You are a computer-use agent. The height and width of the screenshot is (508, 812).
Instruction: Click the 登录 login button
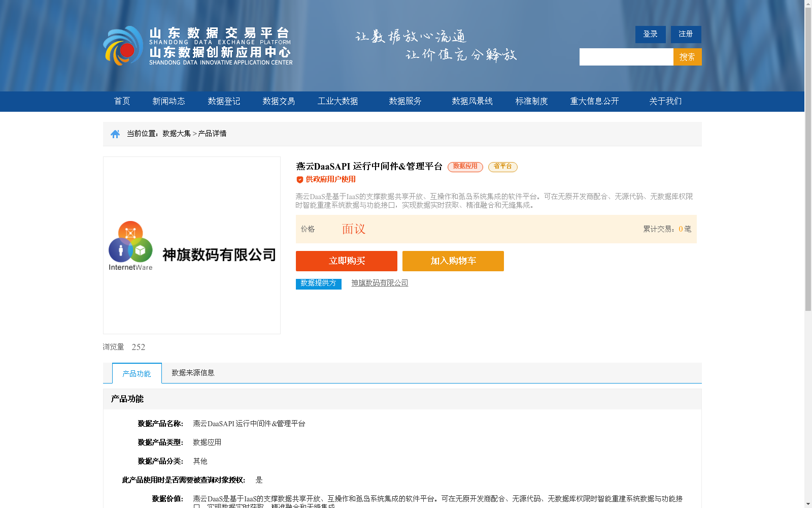click(x=651, y=35)
